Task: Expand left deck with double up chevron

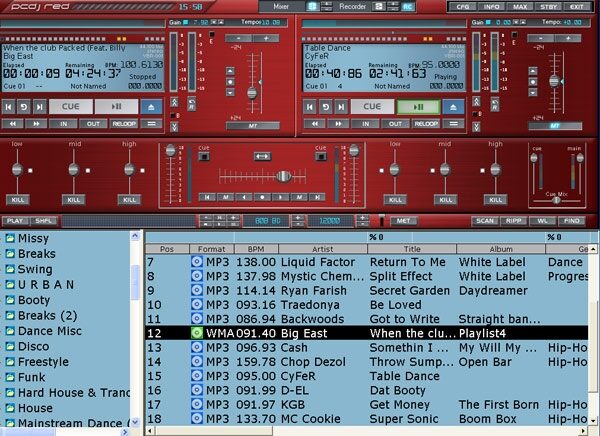Action: point(174,102)
